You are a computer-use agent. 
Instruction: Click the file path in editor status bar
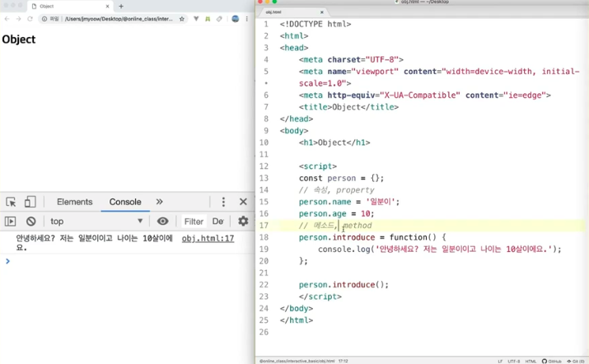[297, 361]
